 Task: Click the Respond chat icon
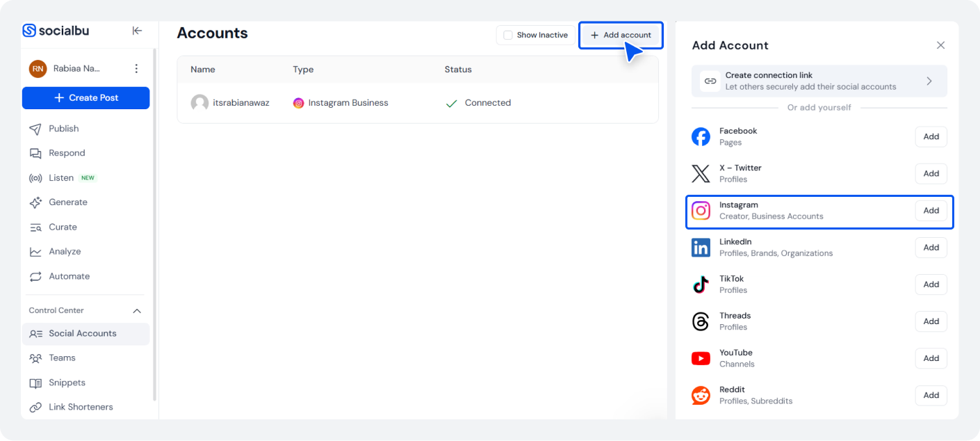tap(35, 153)
